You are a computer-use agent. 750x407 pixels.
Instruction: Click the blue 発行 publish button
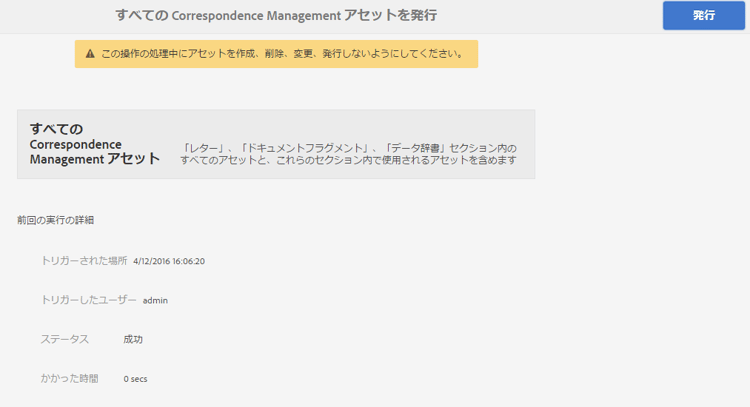pos(704,15)
